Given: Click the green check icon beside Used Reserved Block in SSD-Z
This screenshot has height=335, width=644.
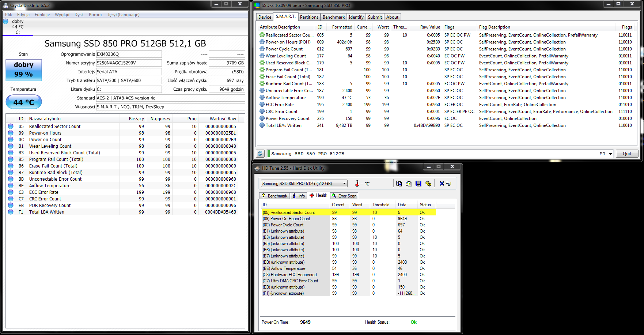Looking at the screenshot, I should pyautogui.click(x=262, y=63).
